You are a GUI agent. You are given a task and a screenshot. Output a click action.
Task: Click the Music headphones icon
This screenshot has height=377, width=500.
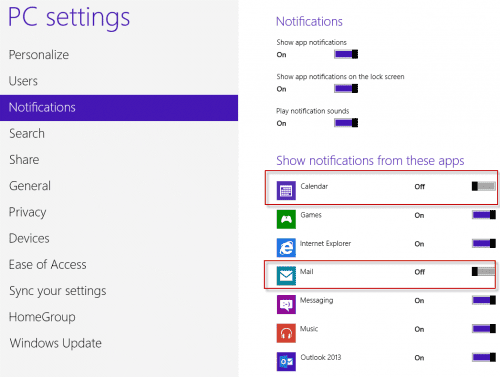(x=286, y=333)
